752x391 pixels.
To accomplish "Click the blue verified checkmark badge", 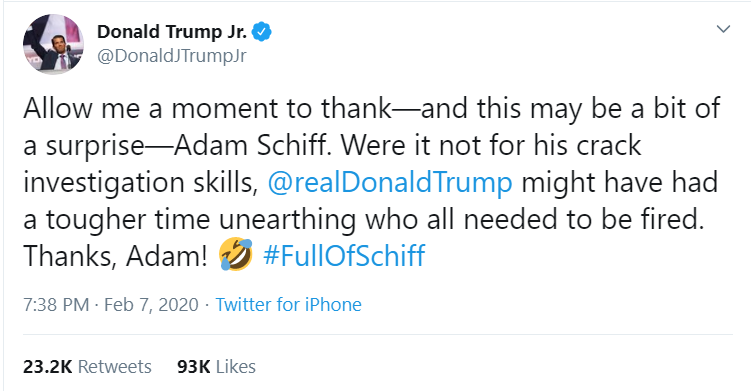I will (x=262, y=32).
